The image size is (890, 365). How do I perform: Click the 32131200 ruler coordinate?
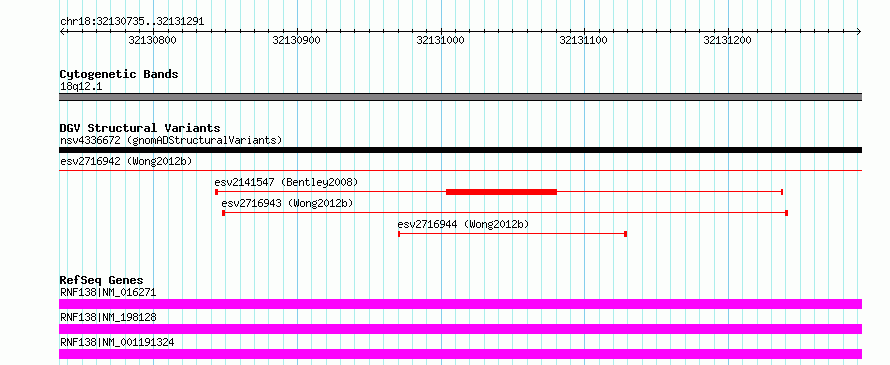(x=728, y=40)
